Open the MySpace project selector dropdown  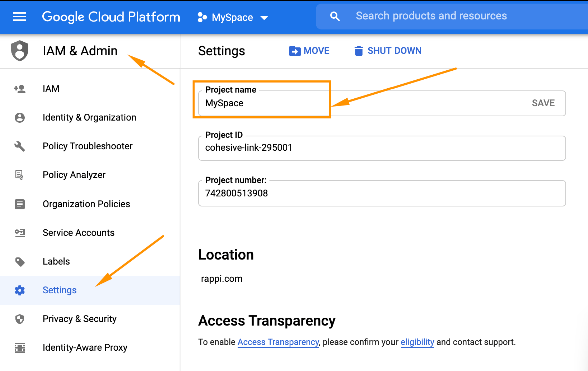click(233, 17)
